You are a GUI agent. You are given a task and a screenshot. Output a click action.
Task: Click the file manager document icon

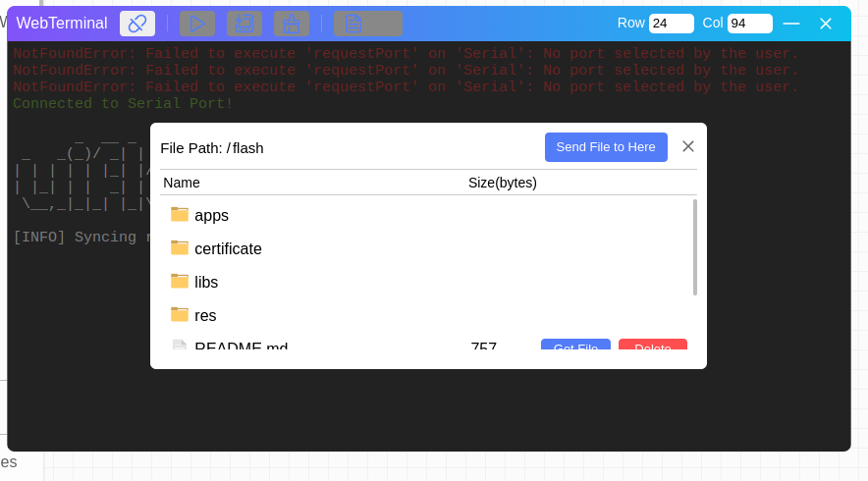tap(368, 24)
